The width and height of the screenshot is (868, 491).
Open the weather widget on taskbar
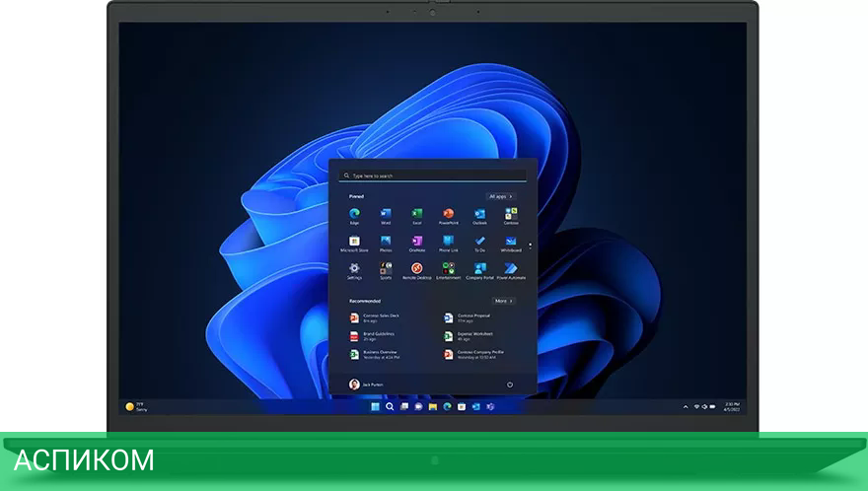pos(137,407)
